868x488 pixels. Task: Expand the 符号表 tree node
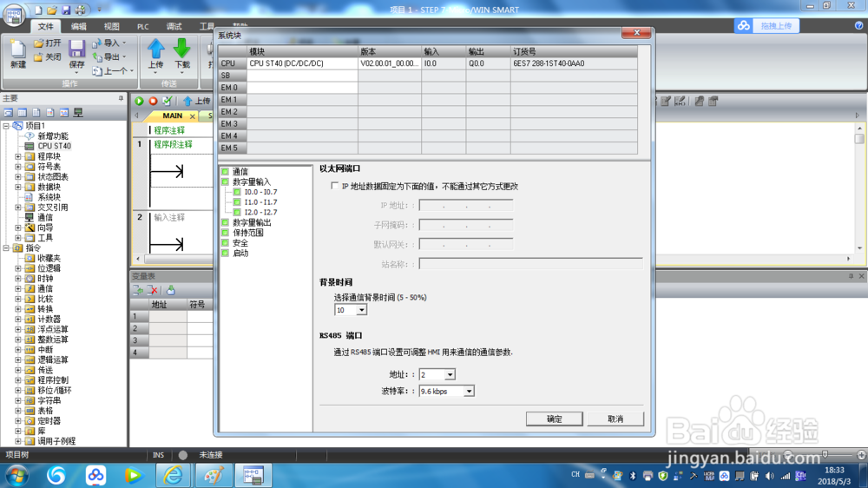click(17, 167)
